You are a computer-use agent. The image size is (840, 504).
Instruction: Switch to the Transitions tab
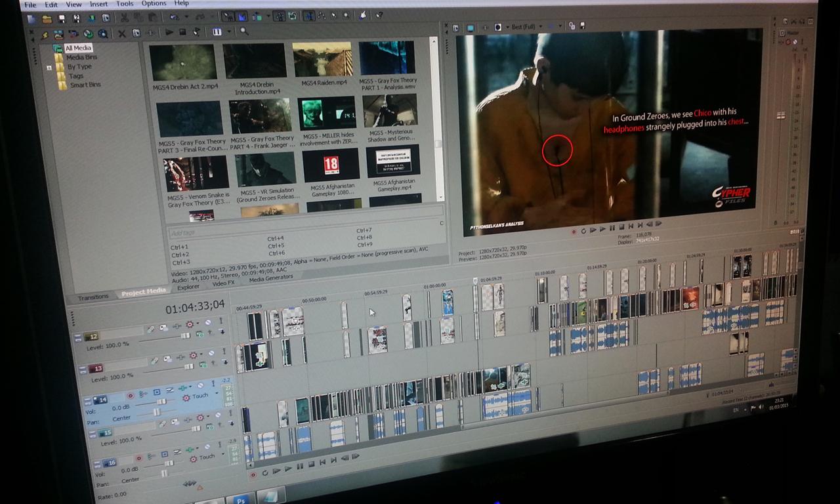pyautogui.click(x=93, y=297)
